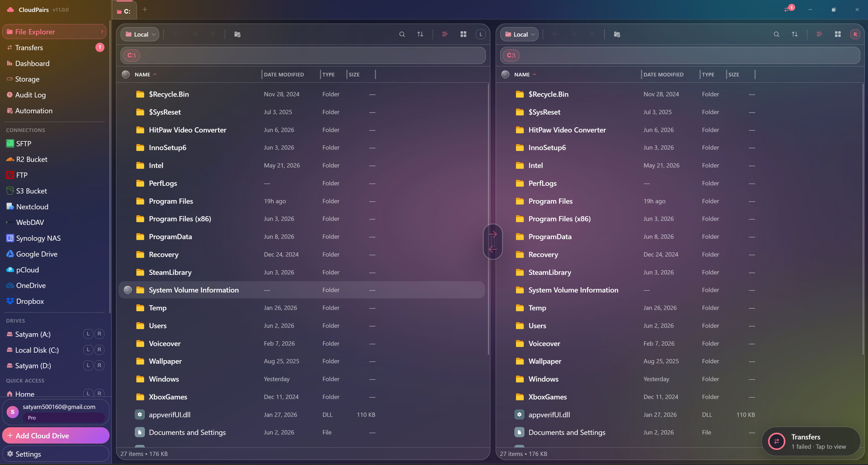Click the sidebar vertical scrollbar
The height and width of the screenshot is (465, 868).
[110, 167]
